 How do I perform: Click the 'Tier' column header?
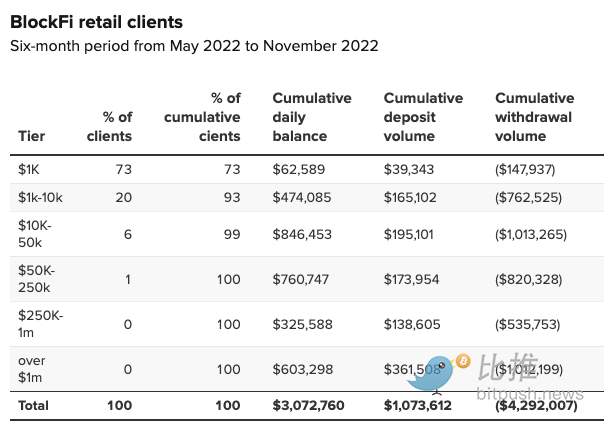click(32, 136)
